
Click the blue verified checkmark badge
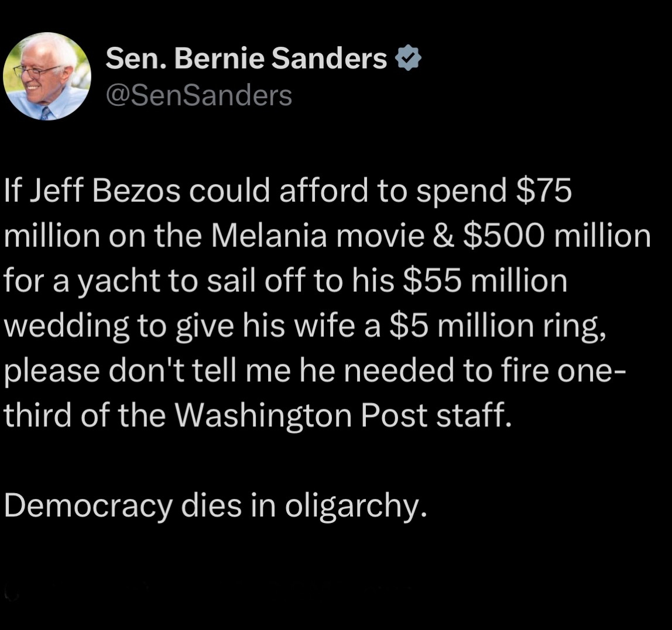click(x=409, y=59)
